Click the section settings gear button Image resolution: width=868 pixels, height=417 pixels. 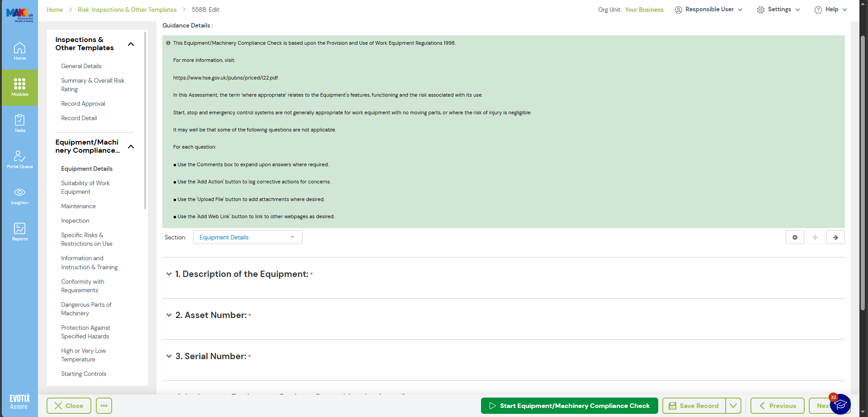point(795,237)
